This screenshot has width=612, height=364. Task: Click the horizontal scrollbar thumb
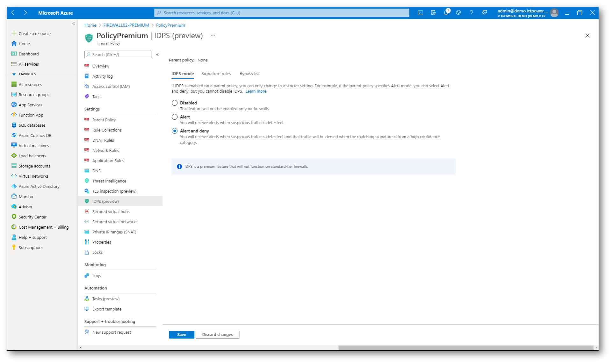(466, 347)
